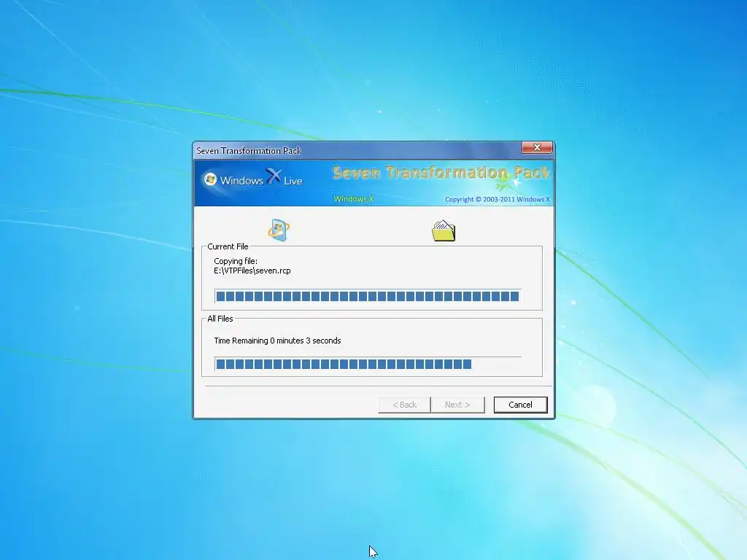The height and width of the screenshot is (560, 747).
Task: Click the disabled Back button
Action: [404, 405]
